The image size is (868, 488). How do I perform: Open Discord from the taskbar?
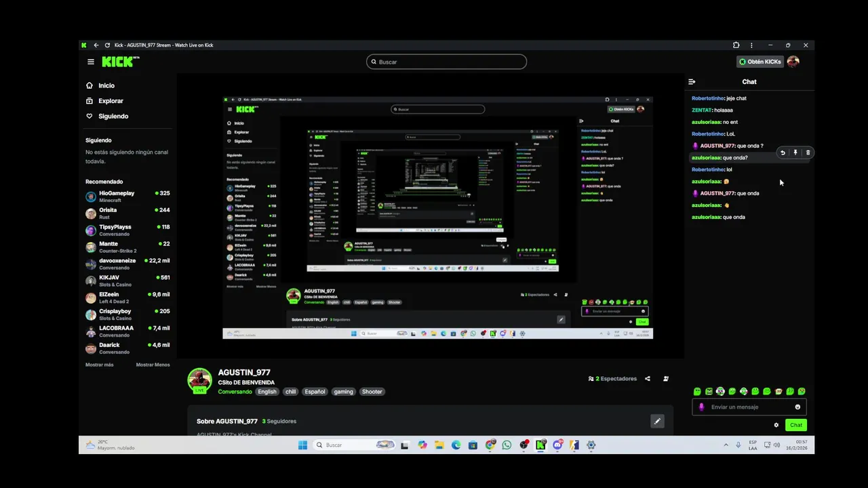pos(557,445)
